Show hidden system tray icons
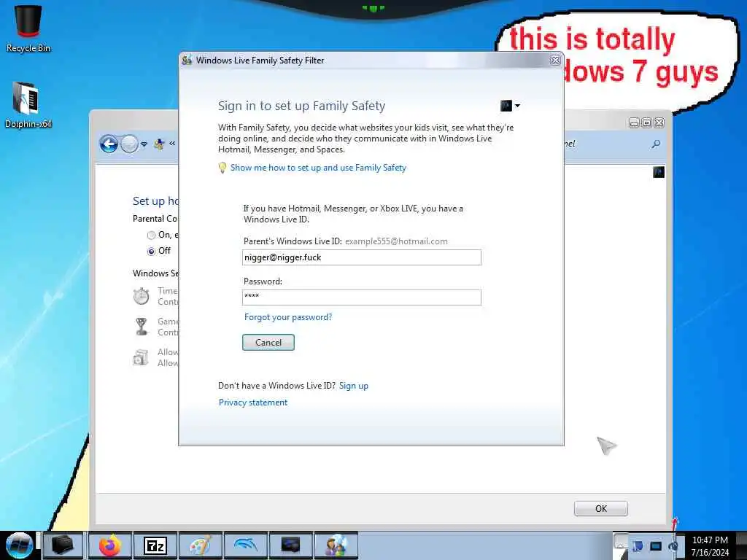This screenshot has height=560, width=747. (620, 542)
